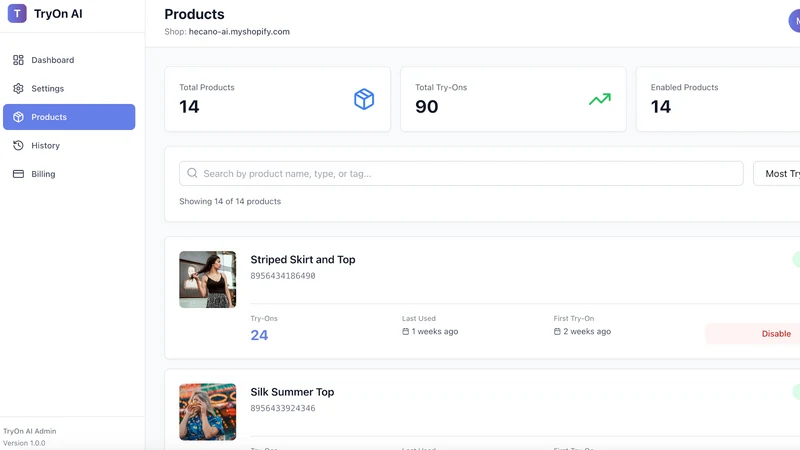Open the Dashboard menu item
The image size is (800, 450).
[x=69, y=60]
